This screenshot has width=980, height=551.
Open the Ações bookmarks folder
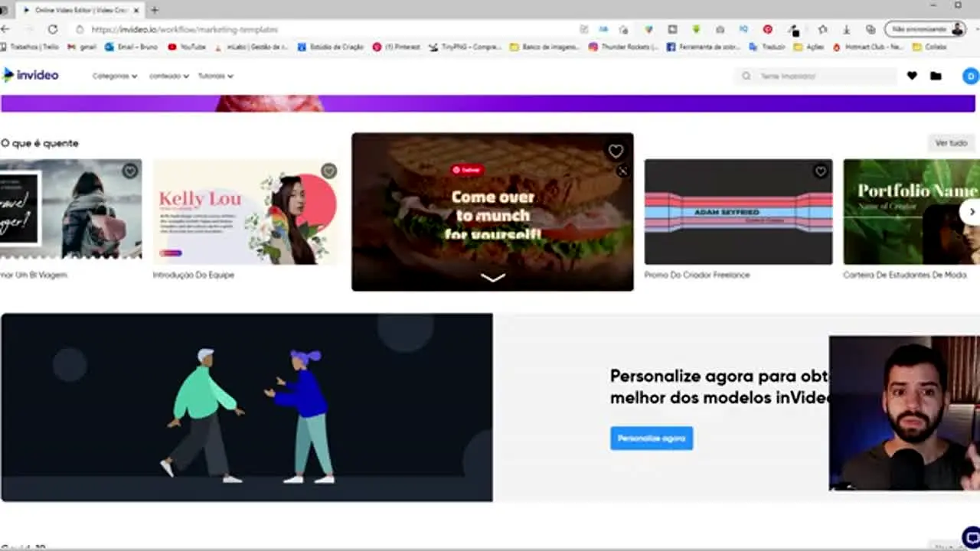[808, 47]
